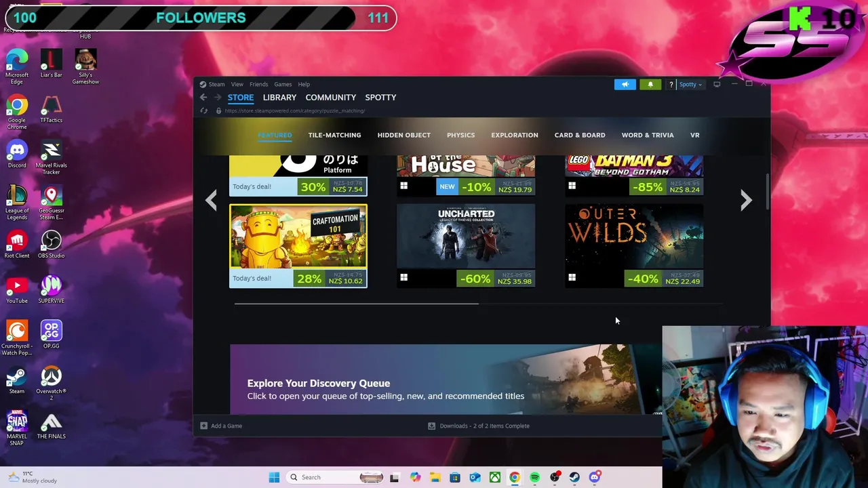Click Spotify icon in the taskbar
This screenshot has height=488, width=868.
coord(535,477)
